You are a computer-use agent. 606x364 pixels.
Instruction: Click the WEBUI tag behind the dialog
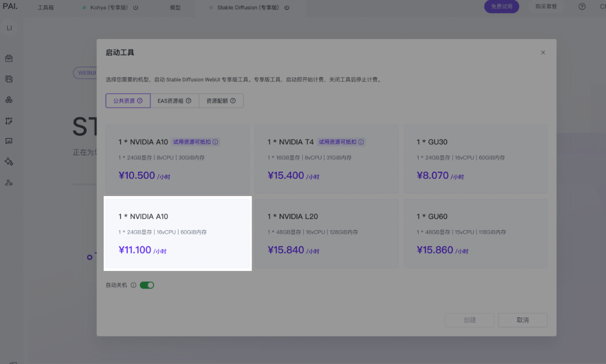point(85,73)
